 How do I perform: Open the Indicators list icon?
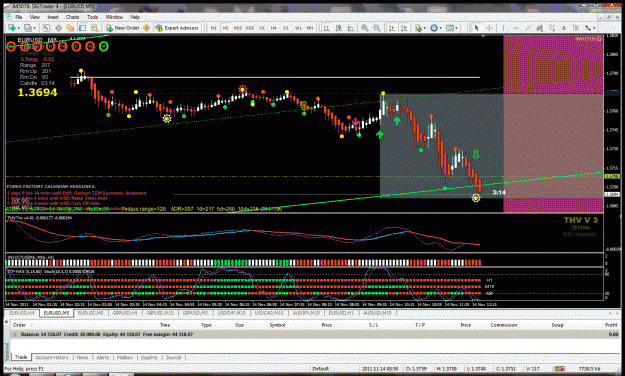click(419, 28)
